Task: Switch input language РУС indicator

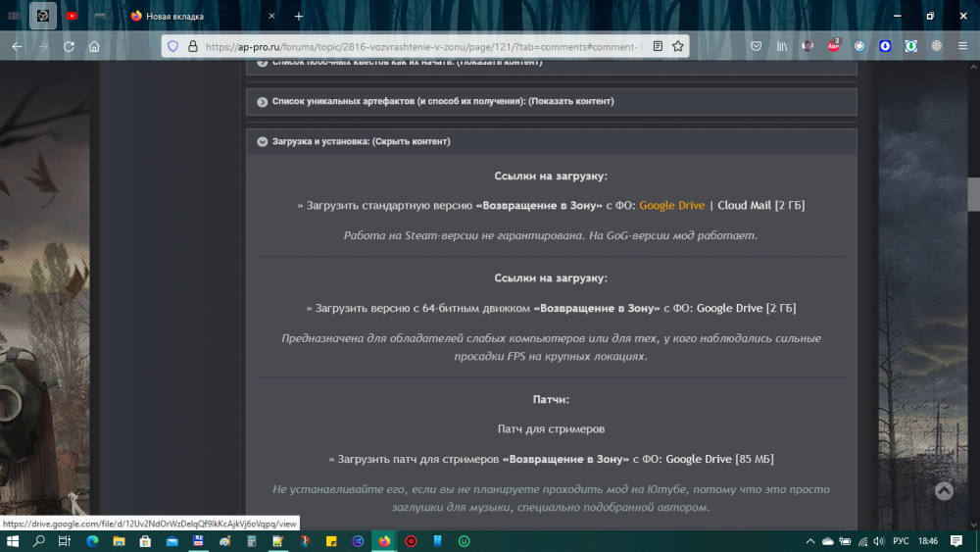Action: [901, 541]
